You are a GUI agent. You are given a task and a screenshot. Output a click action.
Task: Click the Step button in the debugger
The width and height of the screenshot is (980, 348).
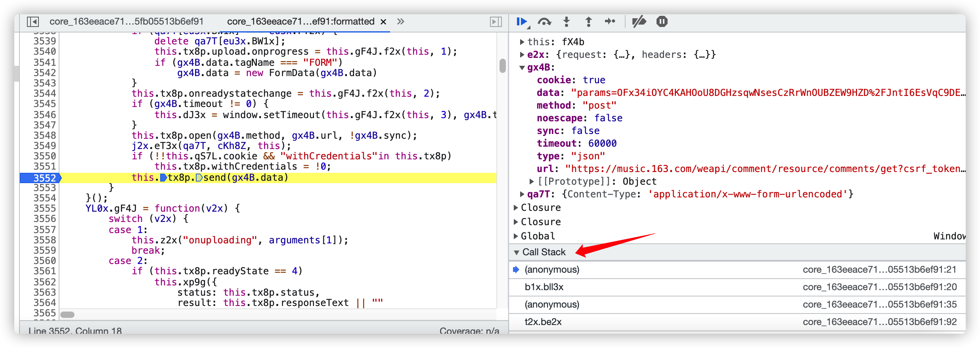pos(610,21)
